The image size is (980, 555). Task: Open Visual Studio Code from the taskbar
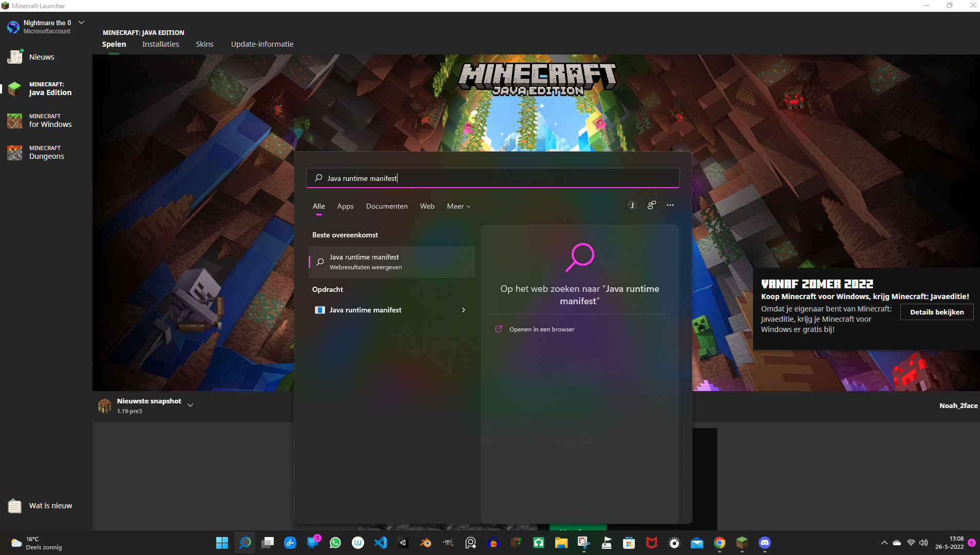pos(381,543)
